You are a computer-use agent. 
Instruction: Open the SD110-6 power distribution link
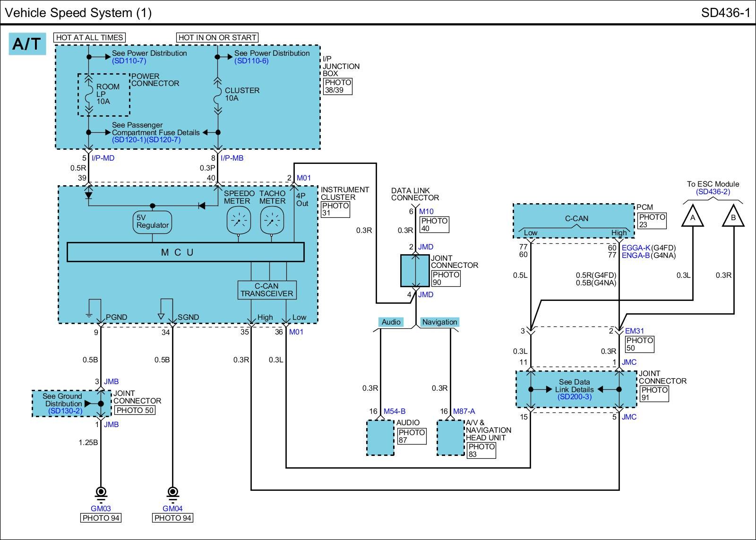(x=251, y=61)
